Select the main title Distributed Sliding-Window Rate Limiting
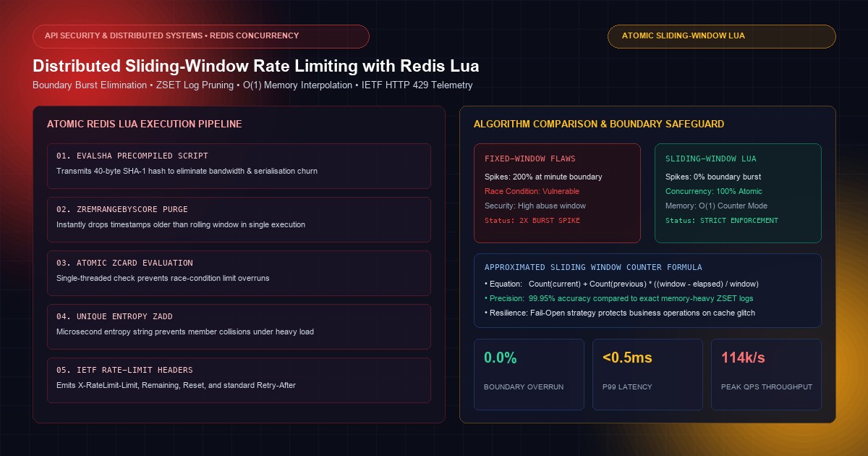The height and width of the screenshot is (456, 868). pyautogui.click(x=255, y=66)
